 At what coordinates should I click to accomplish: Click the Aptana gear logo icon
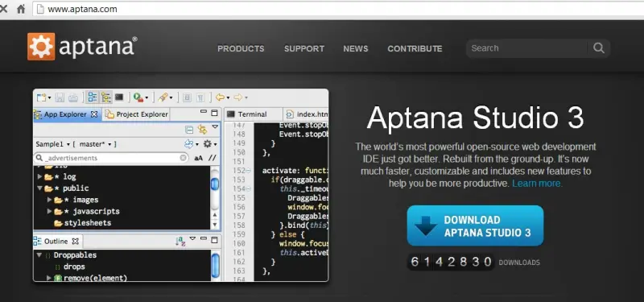tap(41, 47)
